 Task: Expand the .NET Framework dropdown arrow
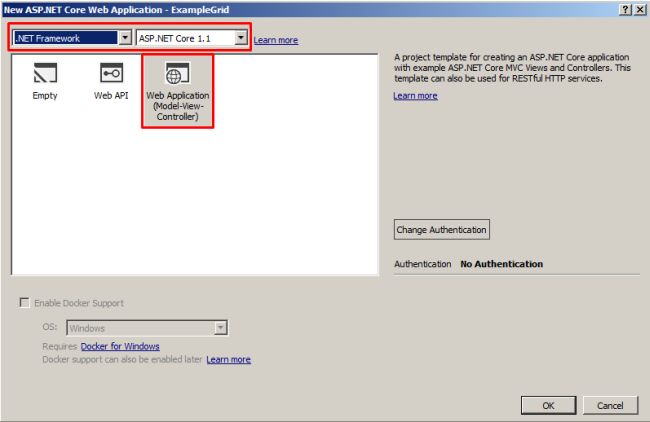[125, 38]
